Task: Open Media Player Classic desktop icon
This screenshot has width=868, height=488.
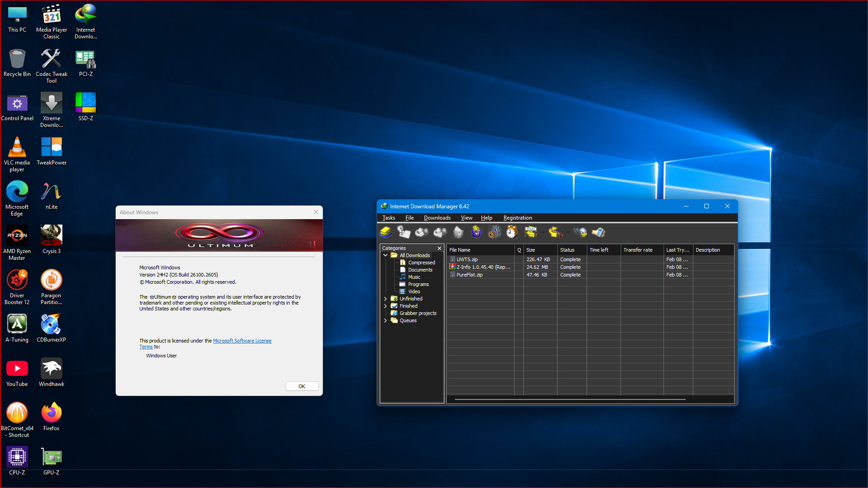Action: (52, 21)
